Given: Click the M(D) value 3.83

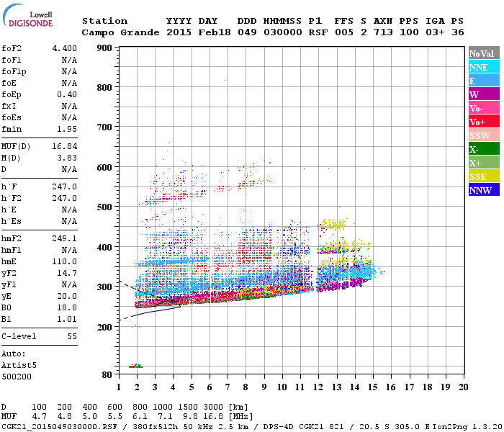Looking at the screenshot, I should (67, 158).
